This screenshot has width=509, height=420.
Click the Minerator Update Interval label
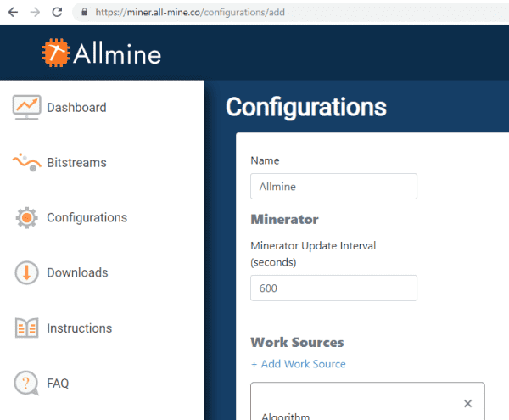(313, 254)
